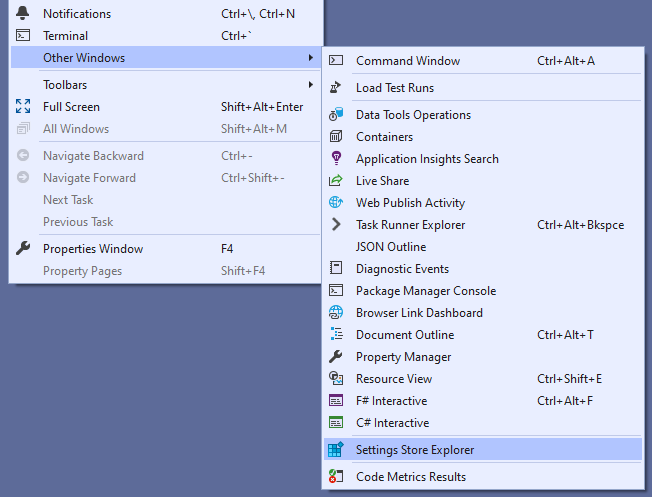
Task: Click the Properties Window wrench icon
Action: (23, 248)
